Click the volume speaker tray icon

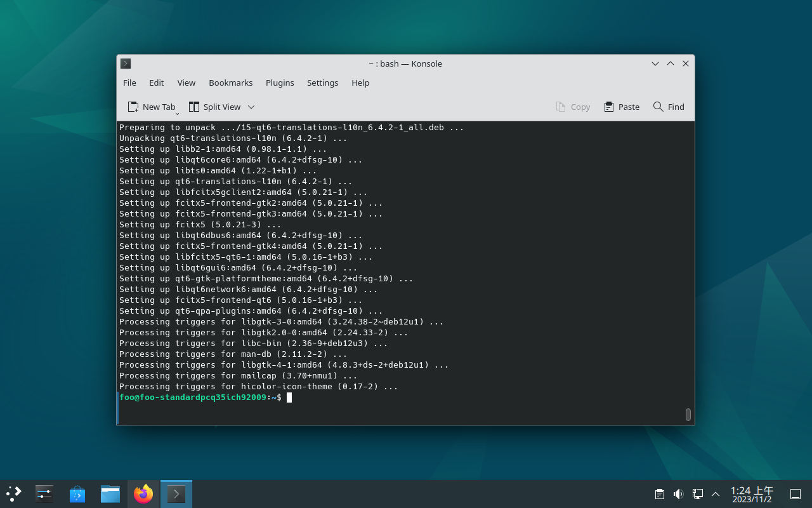point(678,494)
